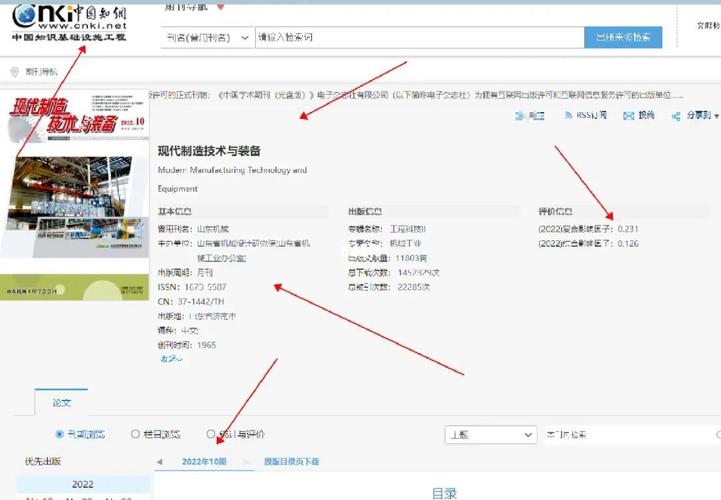Click the 关注 follow icon
This screenshot has width=721, height=500.
(x=520, y=116)
